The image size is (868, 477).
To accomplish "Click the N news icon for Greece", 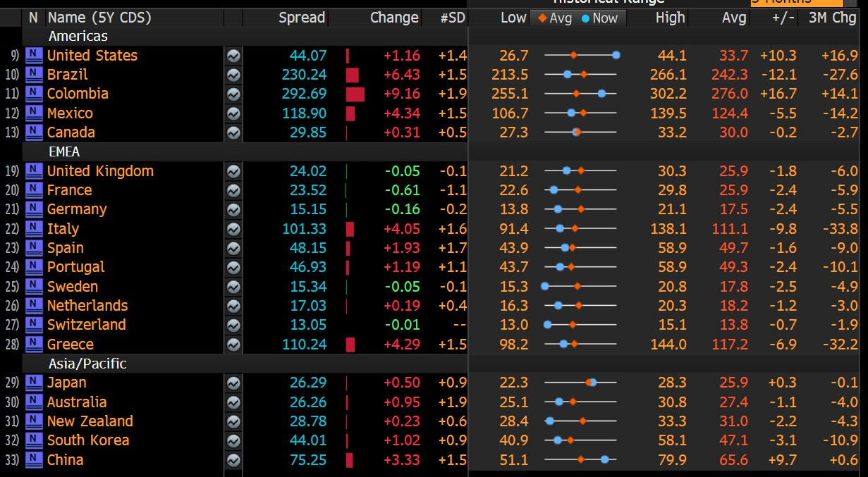I will point(33,345).
